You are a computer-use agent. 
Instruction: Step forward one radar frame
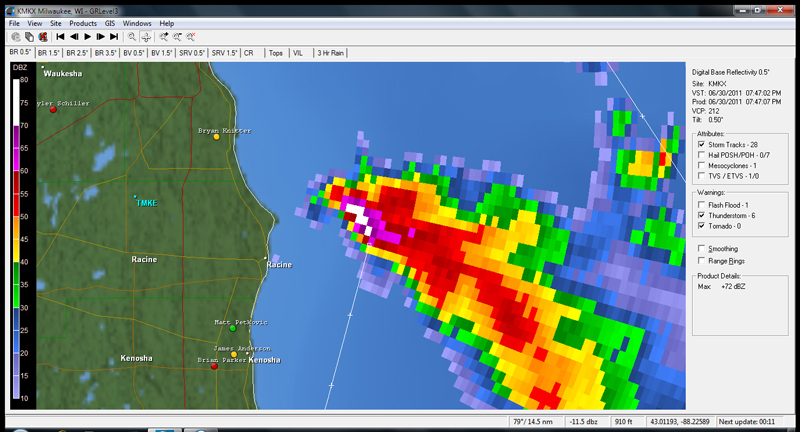pos(101,37)
